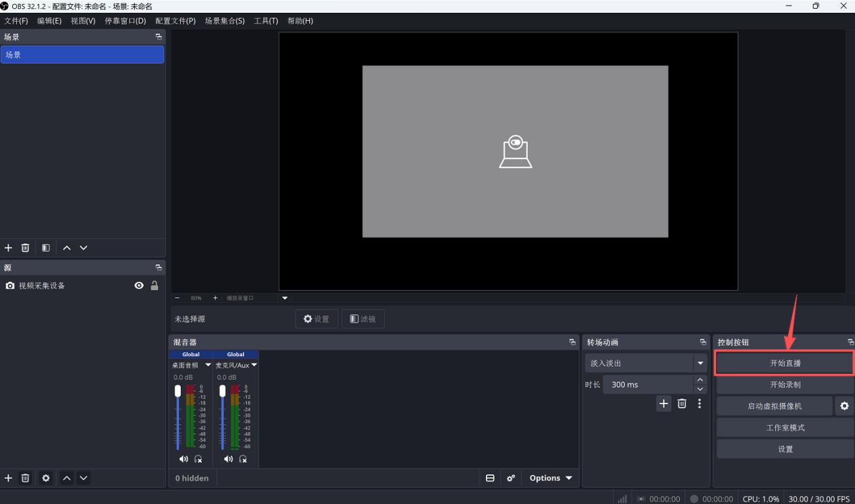Add a new scene with plus icon in 场景 panel

8,248
